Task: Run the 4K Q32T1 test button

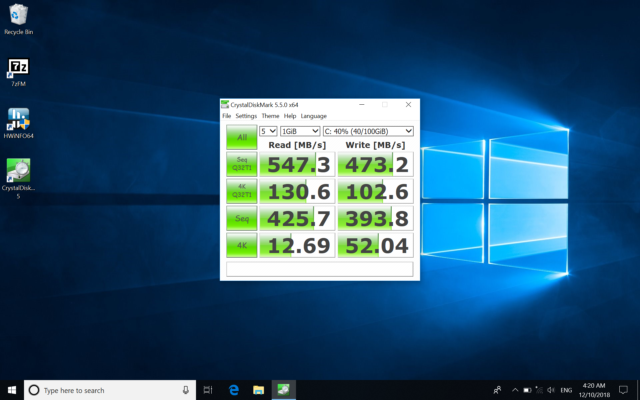Action: [x=242, y=191]
